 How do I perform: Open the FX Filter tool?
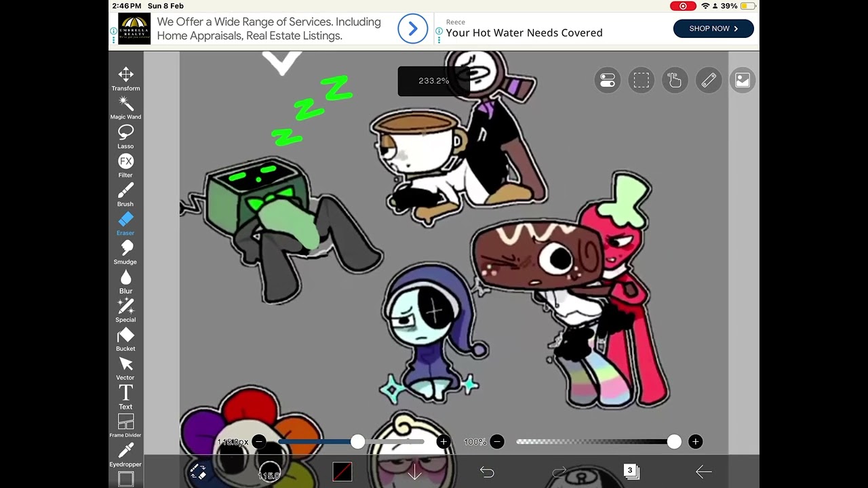coord(125,165)
